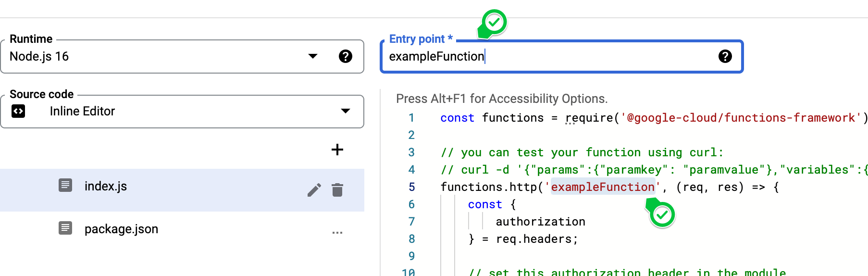The image size is (868, 276).
Task: Click the green checkmark below exampleFunction code
Action: [x=662, y=214]
